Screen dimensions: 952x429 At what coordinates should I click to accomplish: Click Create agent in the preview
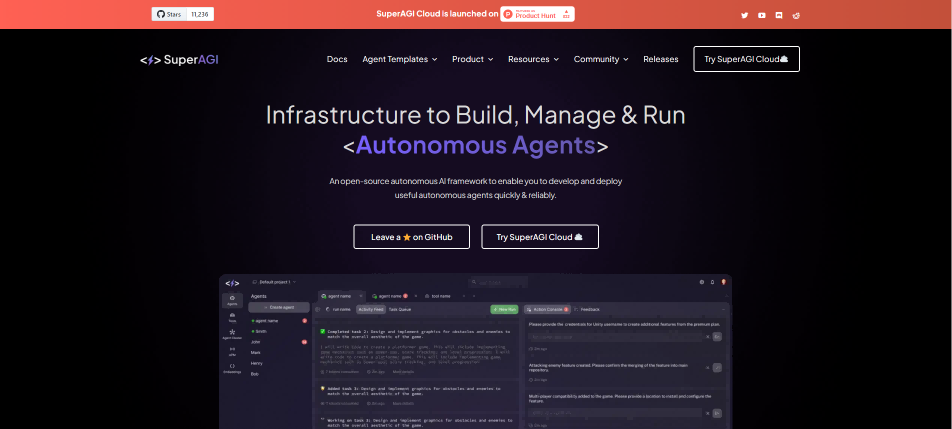(x=279, y=308)
